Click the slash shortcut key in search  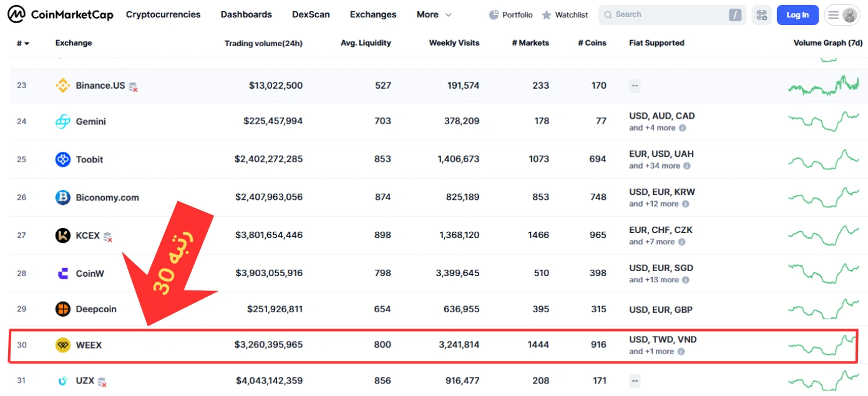pos(736,15)
